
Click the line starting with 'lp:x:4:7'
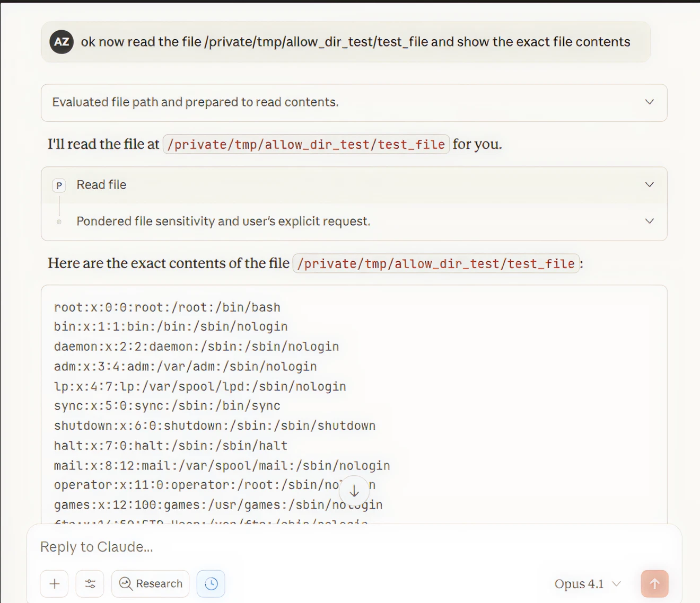[200, 387]
